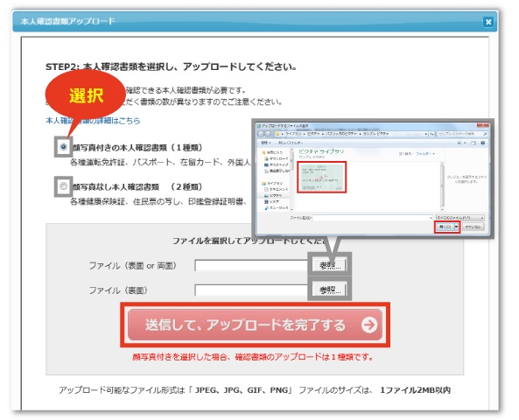Click the help icon in file dialog toolbar
The height and width of the screenshot is (420, 519).
click(482, 143)
